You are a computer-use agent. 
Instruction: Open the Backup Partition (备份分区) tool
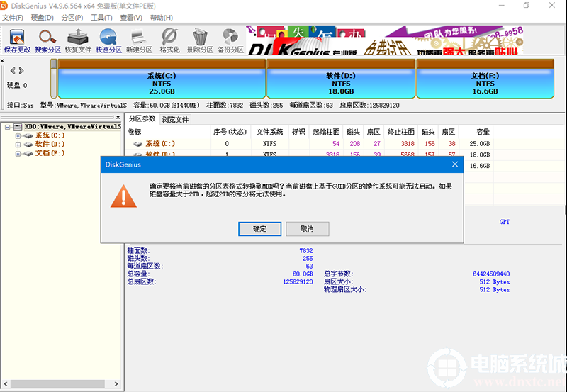click(231, 41)
